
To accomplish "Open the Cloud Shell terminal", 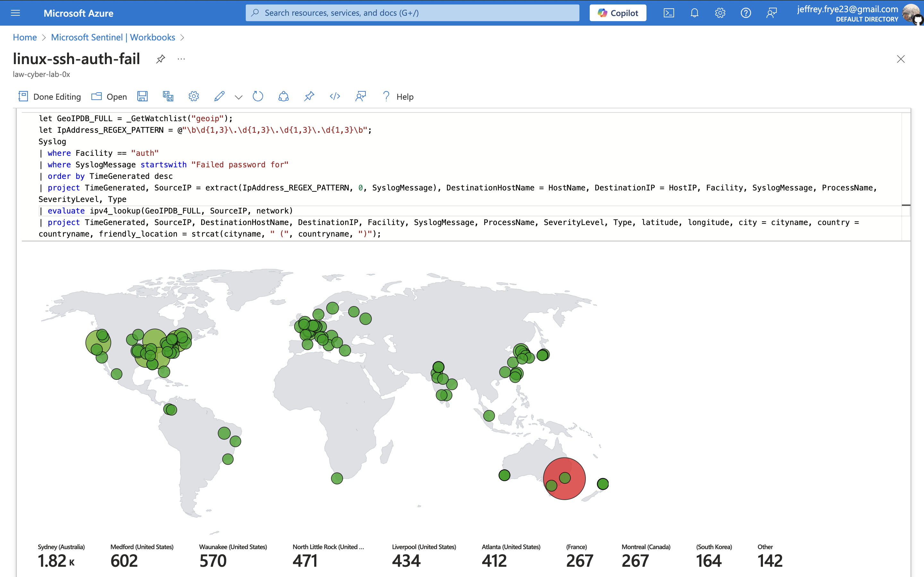I will click(669, 13).
